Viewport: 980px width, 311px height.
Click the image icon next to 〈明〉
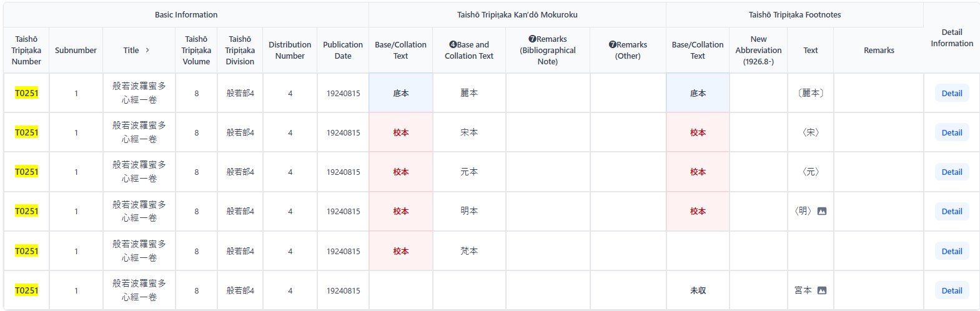pyautogui.click(x=822, y=211)
